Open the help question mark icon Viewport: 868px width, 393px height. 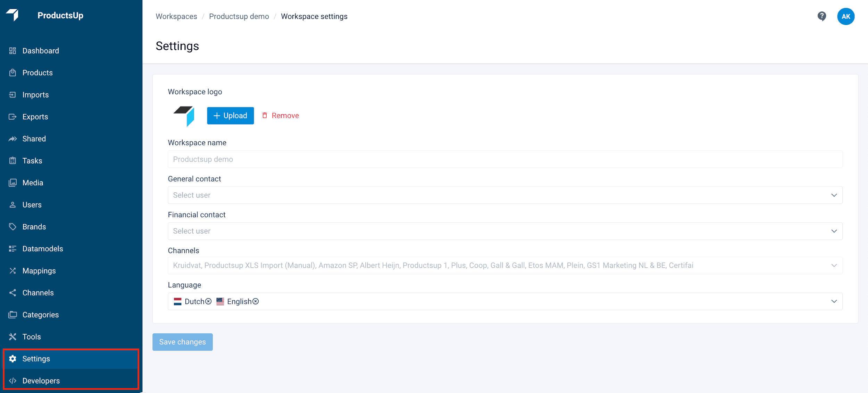[x=821, y=16]
